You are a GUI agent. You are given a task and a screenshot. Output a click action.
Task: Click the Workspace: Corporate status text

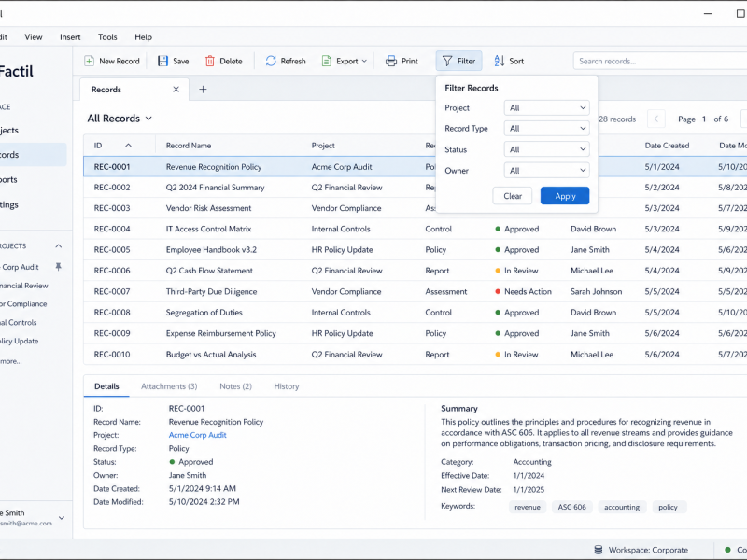(648, 550)
